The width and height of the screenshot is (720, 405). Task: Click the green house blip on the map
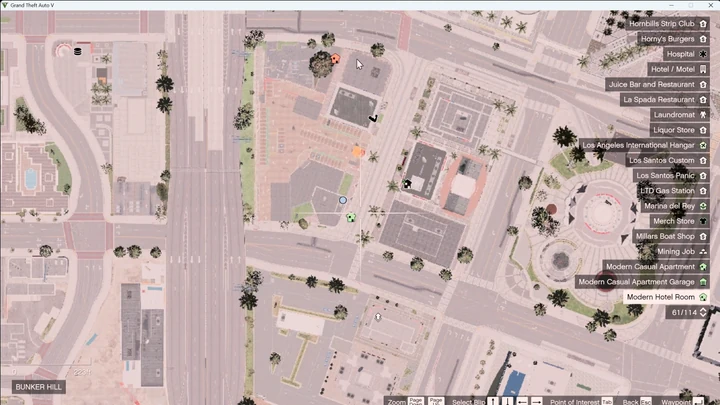(x=351, y=217)
